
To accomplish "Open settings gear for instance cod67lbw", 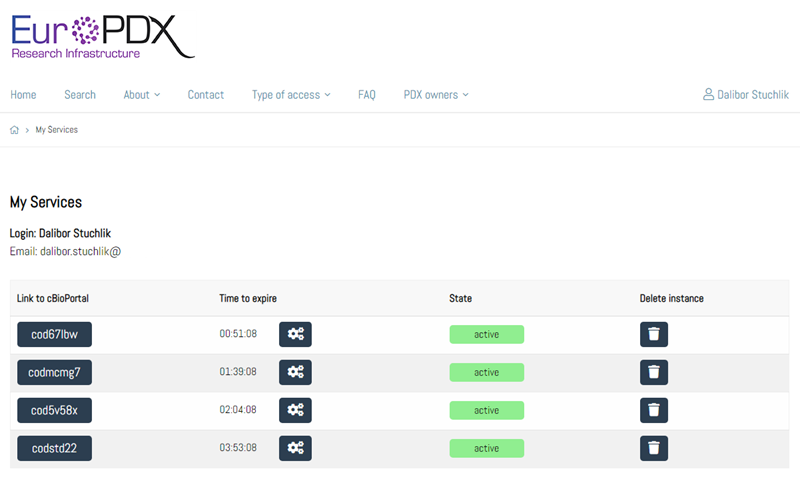I will [x=295, y=335].
